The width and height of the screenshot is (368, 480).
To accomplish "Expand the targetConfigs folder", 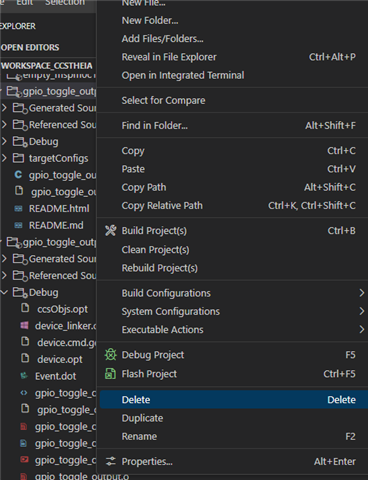I will [4, 158].
